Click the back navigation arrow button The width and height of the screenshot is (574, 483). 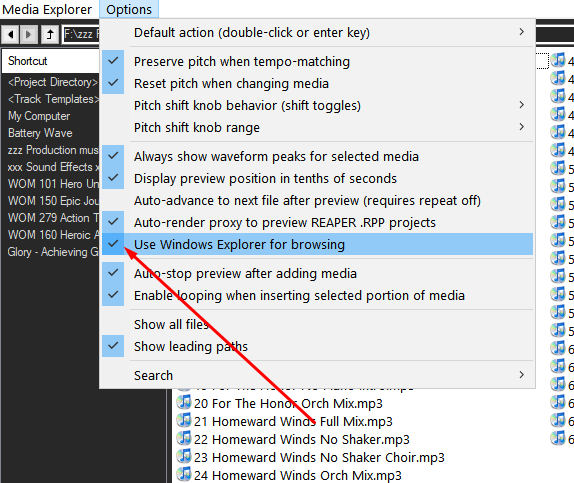pos(10,35)
